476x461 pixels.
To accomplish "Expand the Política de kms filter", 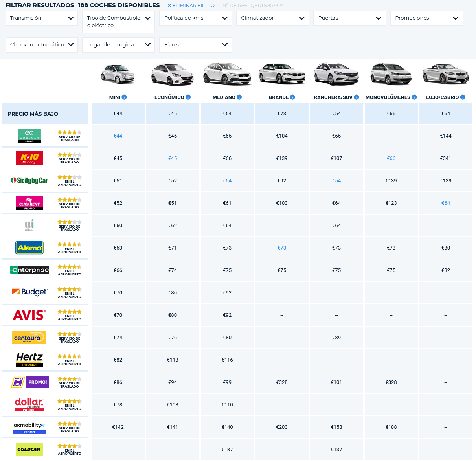I will [x=196, y=18].
